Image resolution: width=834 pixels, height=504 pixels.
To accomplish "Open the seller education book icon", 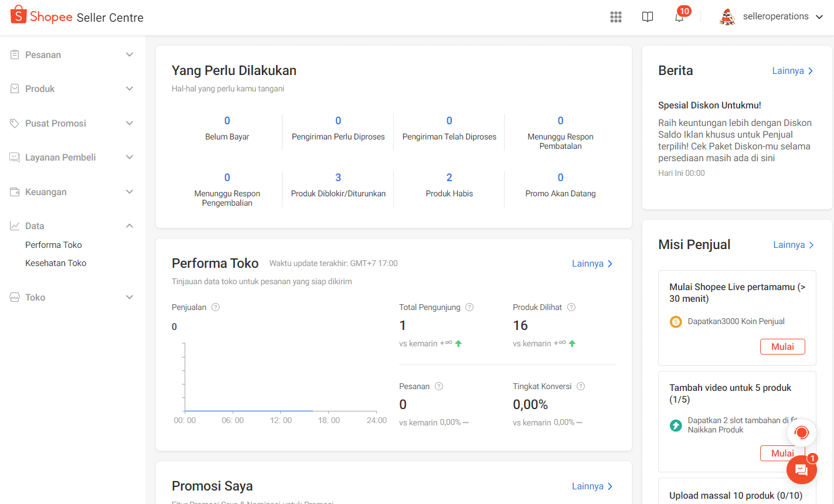I will pos(648,17).
